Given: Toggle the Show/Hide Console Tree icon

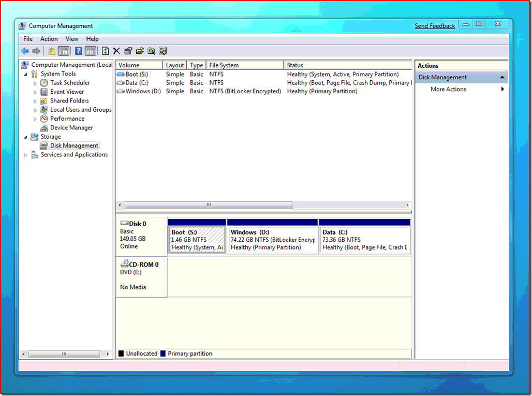Looking at the screenshot, I should click(x=64, y=51).
